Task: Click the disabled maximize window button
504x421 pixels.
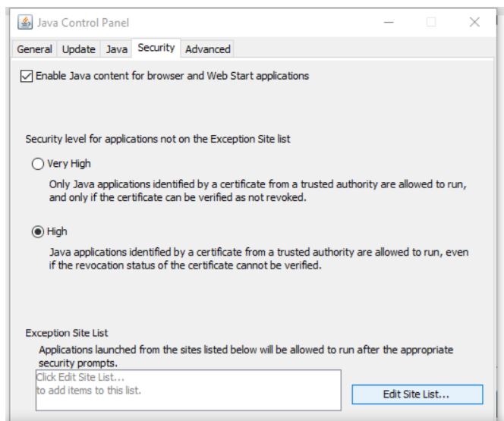Action: (x=431, y=23)
